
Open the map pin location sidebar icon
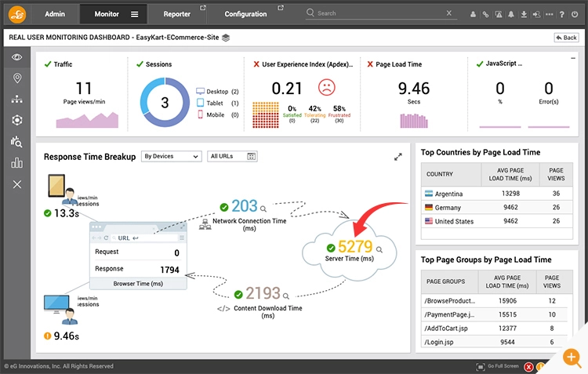click(17, 78)
